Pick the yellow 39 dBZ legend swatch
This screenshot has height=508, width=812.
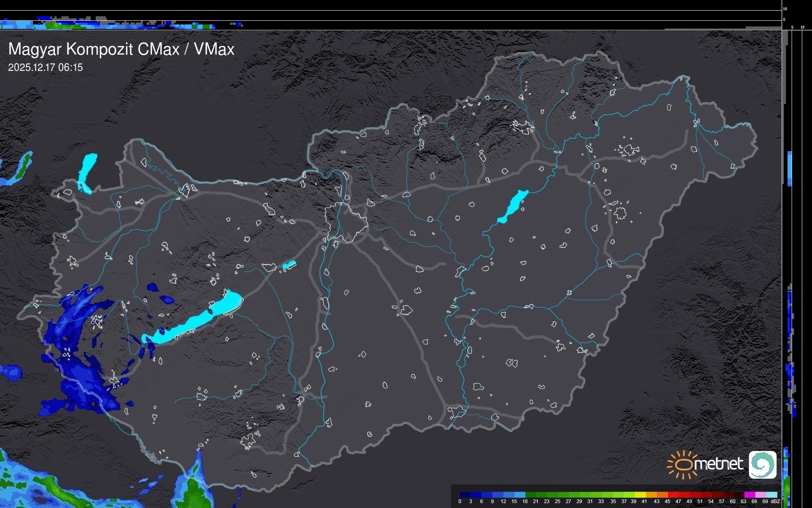pos(640,495)
